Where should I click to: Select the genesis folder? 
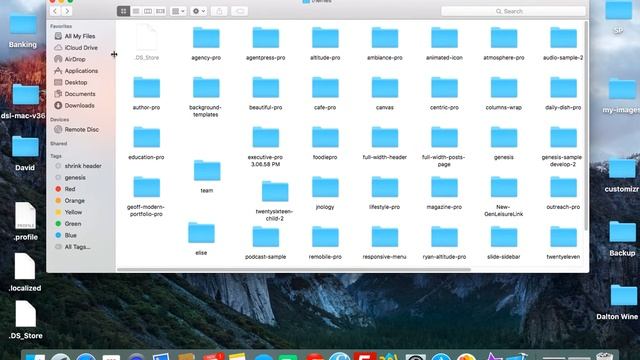coord(504,142)
